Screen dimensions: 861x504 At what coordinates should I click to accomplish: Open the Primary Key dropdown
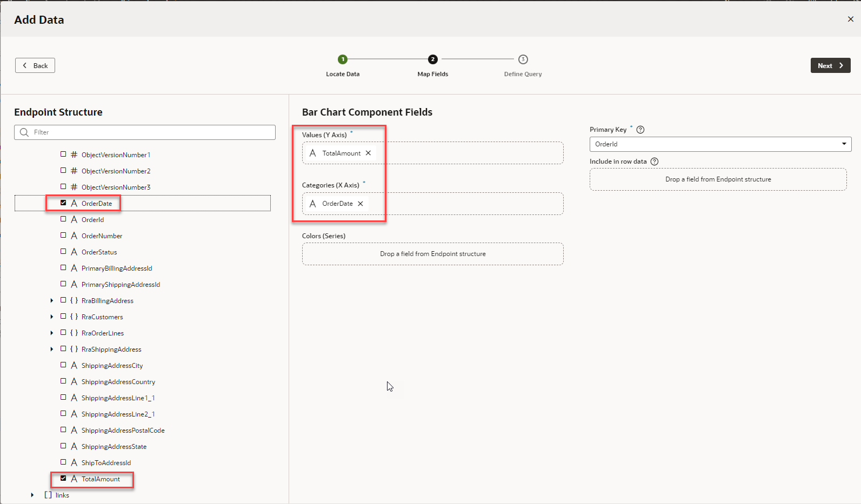tap(720, 144)
